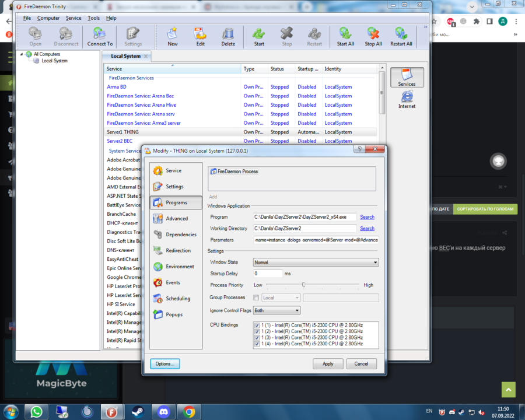Click Stop All services icon
Image resolution: width=525 pixels, height=420 pixels.
pos(373,37)
